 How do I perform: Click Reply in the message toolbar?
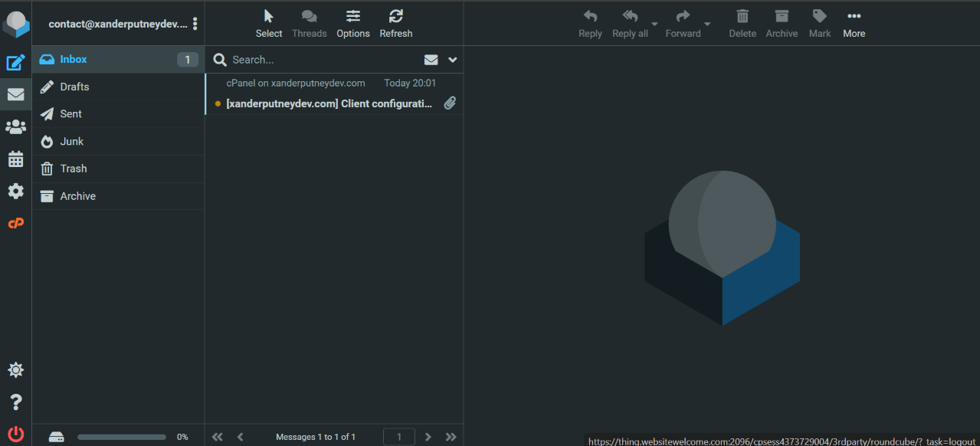click(x=590, y=24)
